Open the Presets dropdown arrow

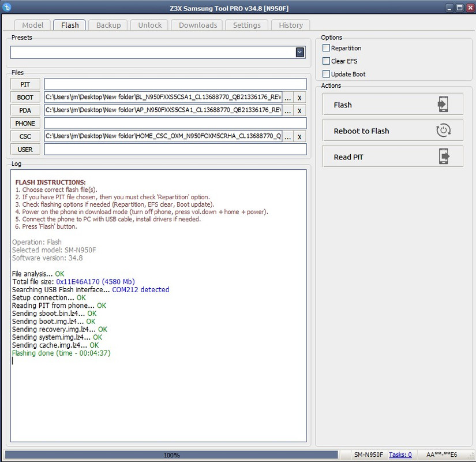coord(300,53)
